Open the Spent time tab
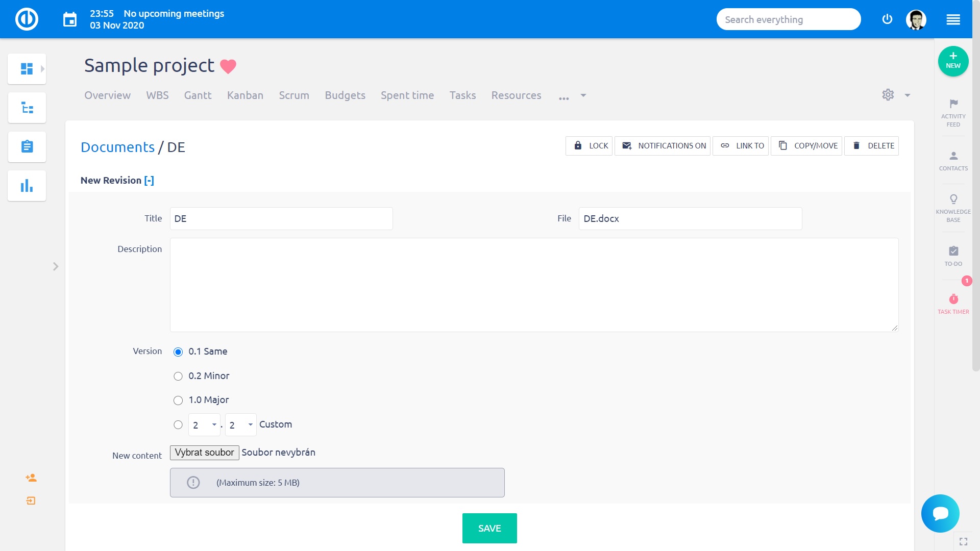 point(407,95)
